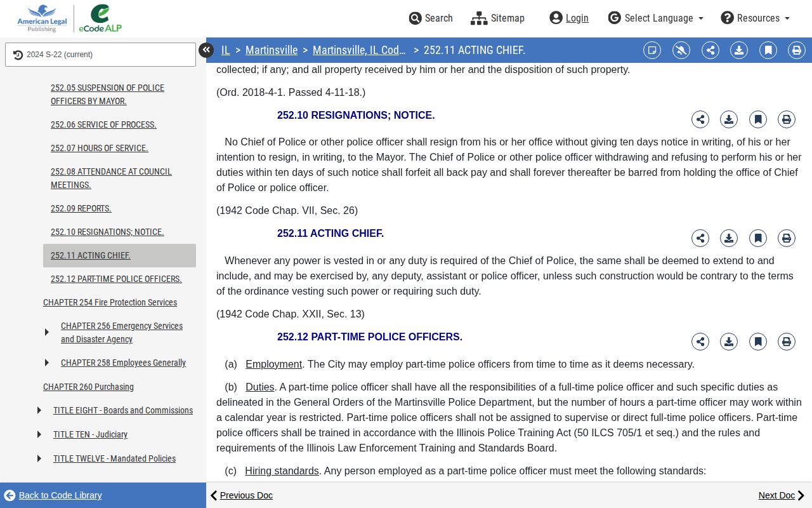Download section 252.11 Acting Chief

pyautogui.click(x=729, y=238)
